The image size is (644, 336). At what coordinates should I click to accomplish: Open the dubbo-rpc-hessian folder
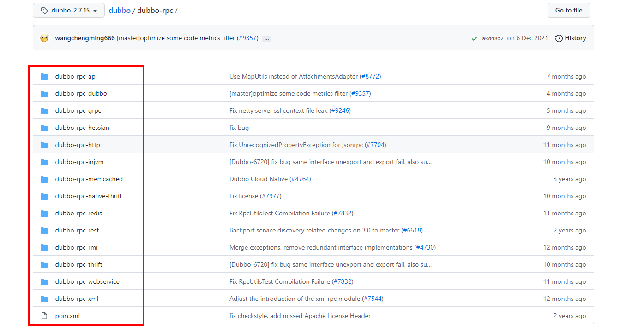pyautogui.click(x=82, y=128)
